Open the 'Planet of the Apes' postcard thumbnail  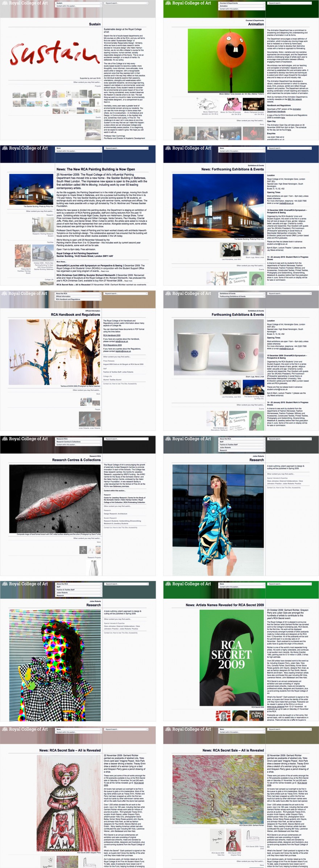click(257, 716)
